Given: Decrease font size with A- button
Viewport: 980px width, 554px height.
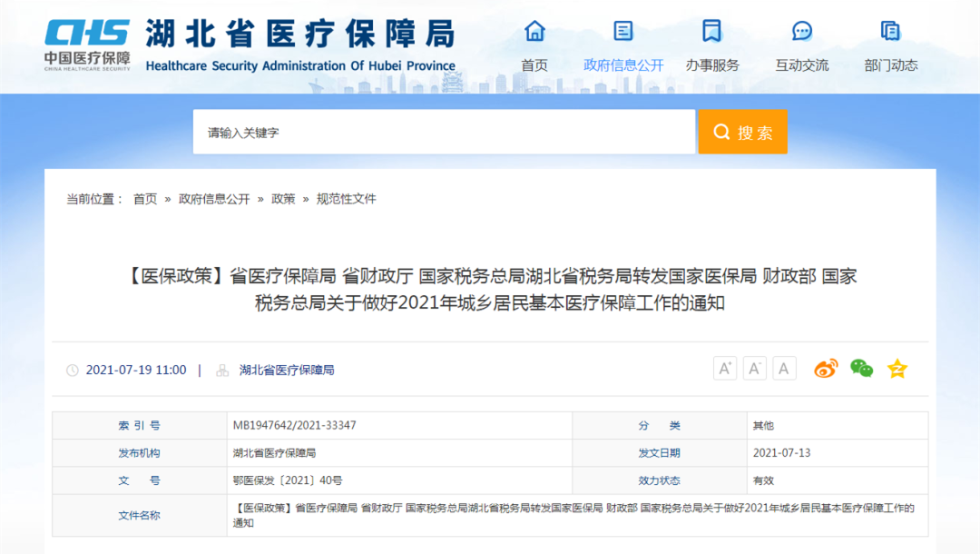Looking at the screenshot, I should (x=755, y=368).
